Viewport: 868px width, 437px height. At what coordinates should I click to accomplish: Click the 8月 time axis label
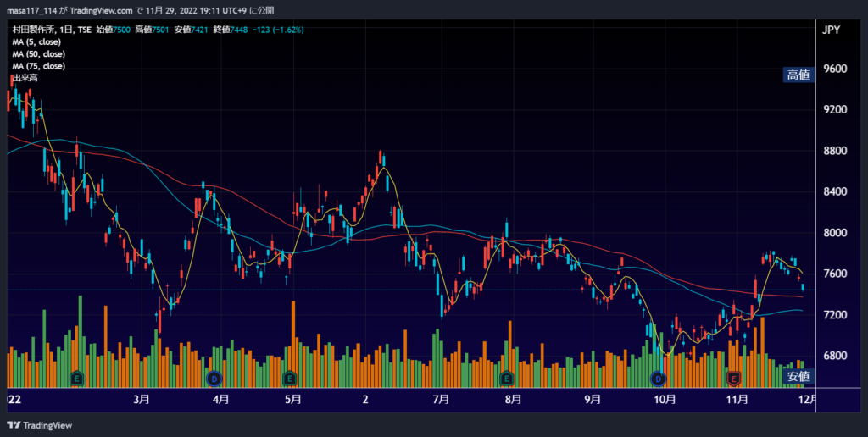point(513,400)
